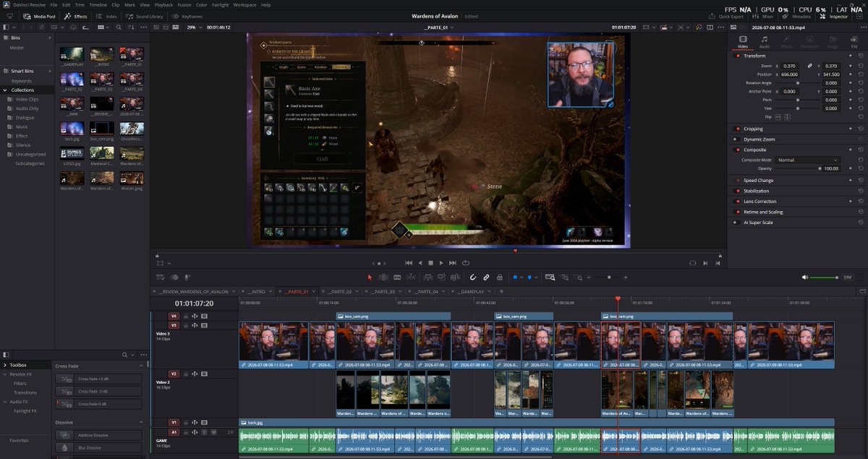The width and height of the screenshot is (868, 459).
Task: Jump to last frame button
Action: click(x=453, y=263)
